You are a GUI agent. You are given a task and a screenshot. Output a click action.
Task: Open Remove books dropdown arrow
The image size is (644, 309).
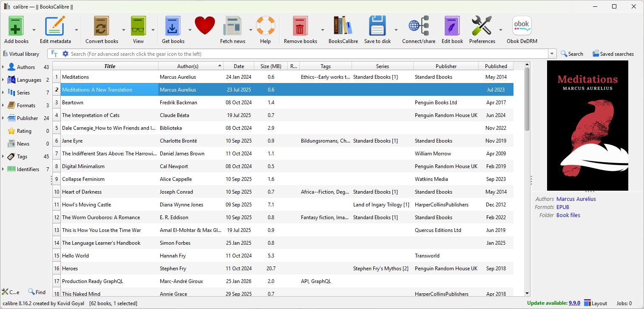pos(323,30)
